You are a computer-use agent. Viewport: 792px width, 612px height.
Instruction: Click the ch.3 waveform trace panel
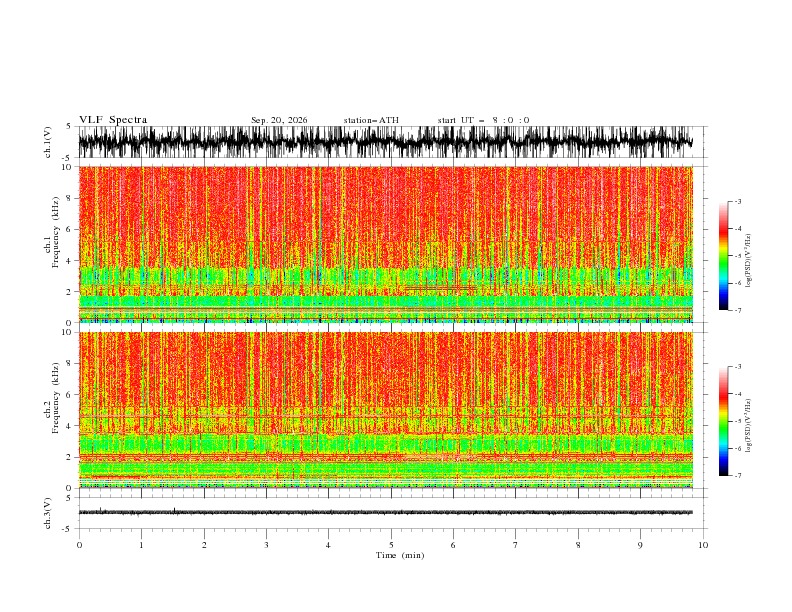click(392, 513)
